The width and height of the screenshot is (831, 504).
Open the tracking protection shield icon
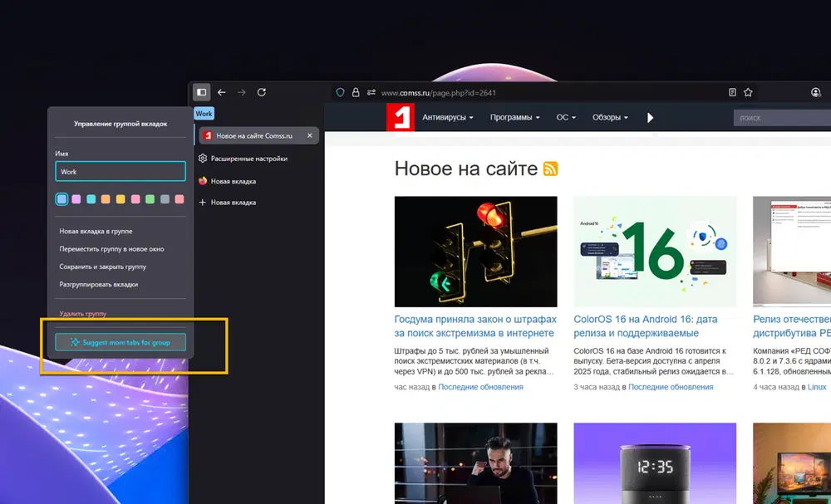pos(340,92)
